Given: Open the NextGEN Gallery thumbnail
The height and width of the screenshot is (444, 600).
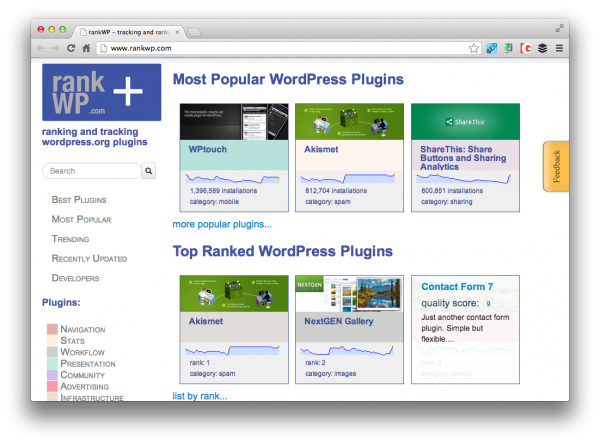Looking at the screenshot, I should (349, 294).
